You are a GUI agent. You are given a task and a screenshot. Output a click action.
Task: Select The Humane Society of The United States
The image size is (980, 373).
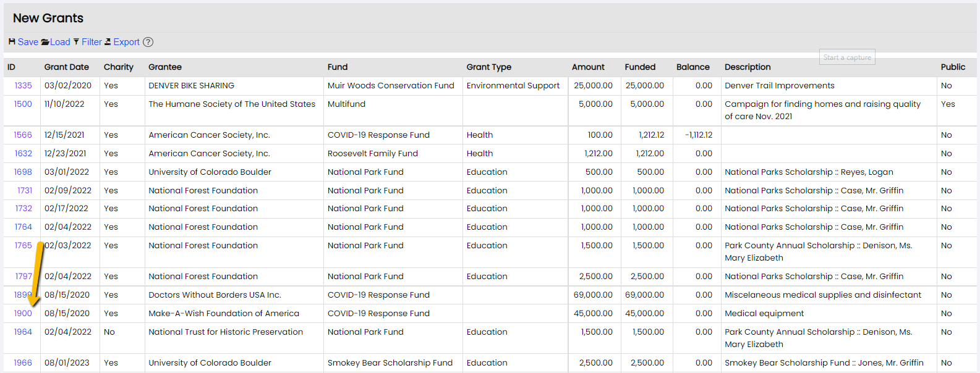point(232,104)
